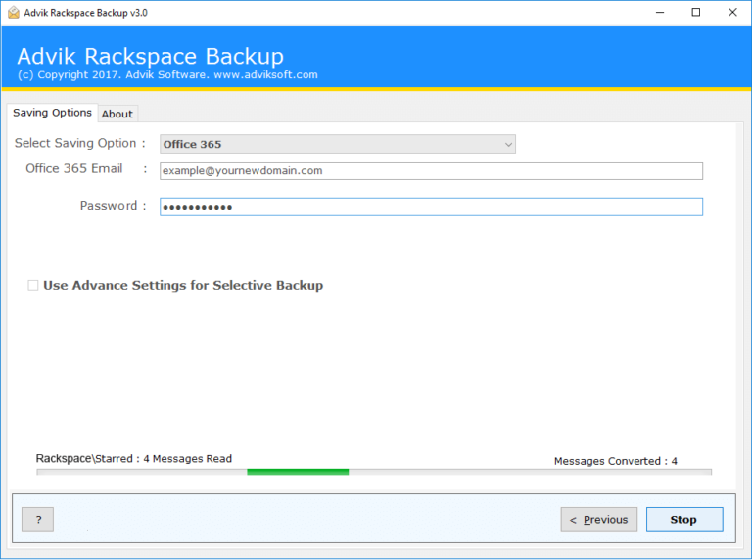The height and width of the screenshot is (560, 752).
Task: Stop the backup process
Action: click(x=684, y=519)
